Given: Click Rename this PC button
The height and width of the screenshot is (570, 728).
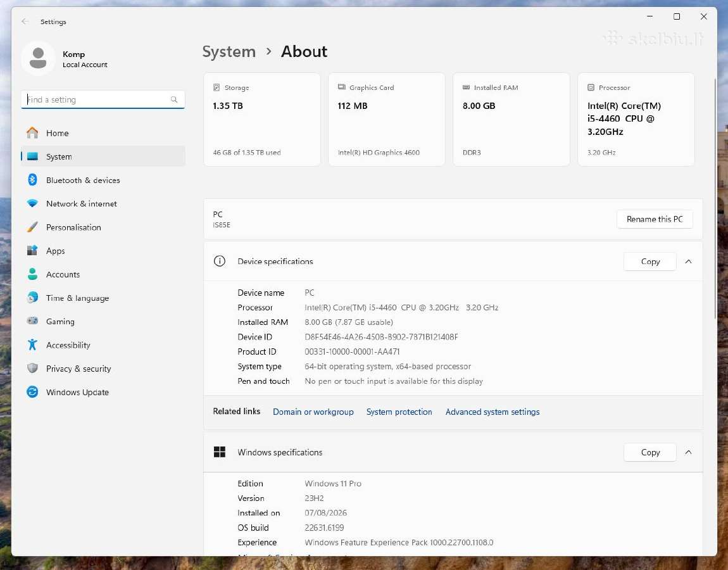Looking at the screenshot, I should click(x=655, y=219).
